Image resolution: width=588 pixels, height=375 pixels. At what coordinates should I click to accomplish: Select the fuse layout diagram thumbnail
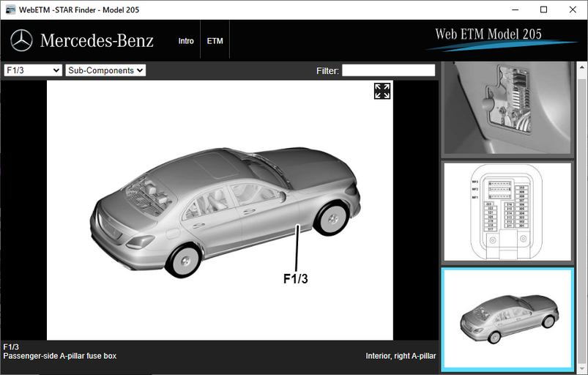tap(507, 211)
